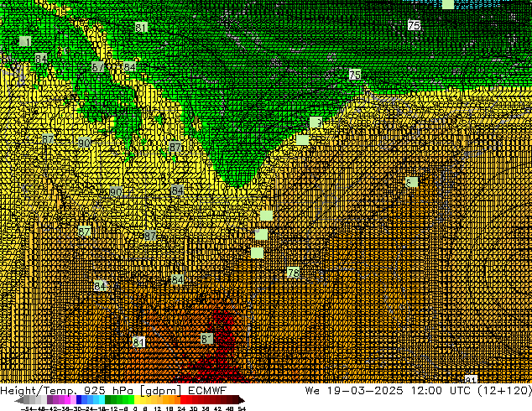
Task: Click the 54 legend tick label
Action: 242,408
